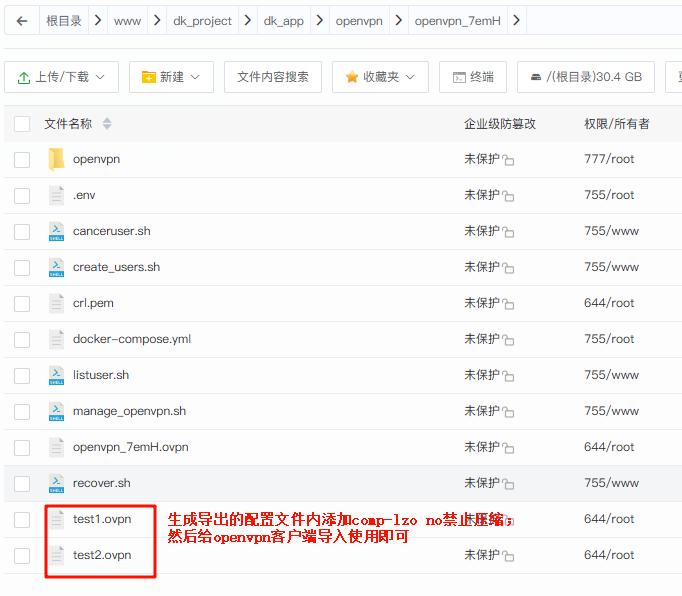Expand the 收藏夹 favorites dropdown

pyautogui.click(x=379, y=77)
